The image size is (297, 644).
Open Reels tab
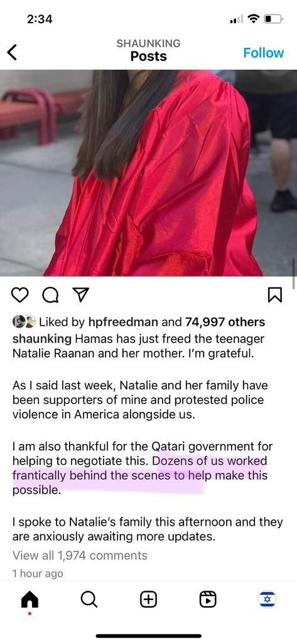[208, 599]
